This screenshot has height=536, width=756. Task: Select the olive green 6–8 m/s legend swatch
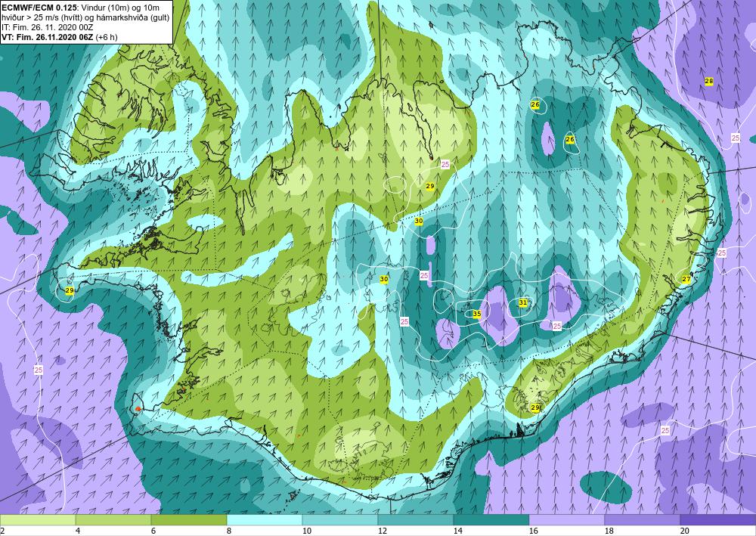pyautogui.click(x=189, y=520)
